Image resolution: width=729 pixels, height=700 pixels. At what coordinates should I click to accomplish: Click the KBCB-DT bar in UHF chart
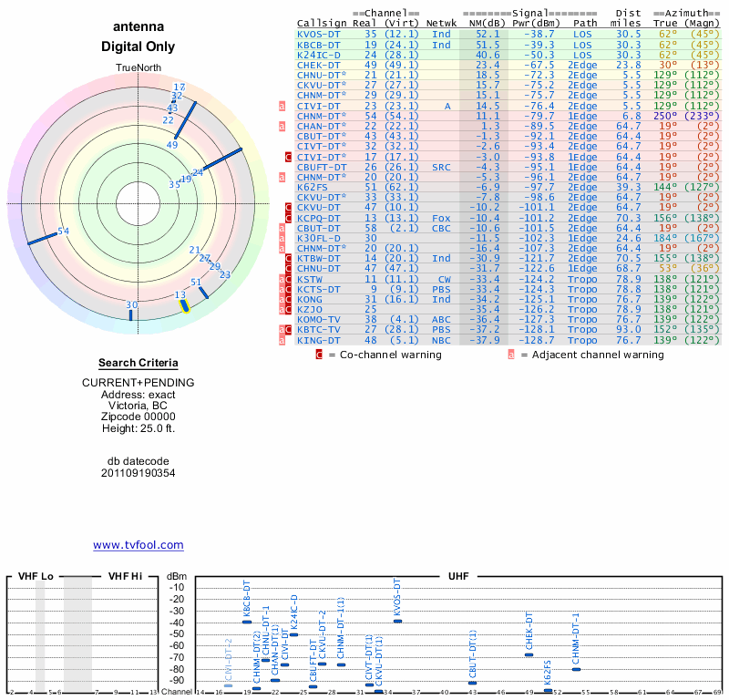(x=247, y=622)
